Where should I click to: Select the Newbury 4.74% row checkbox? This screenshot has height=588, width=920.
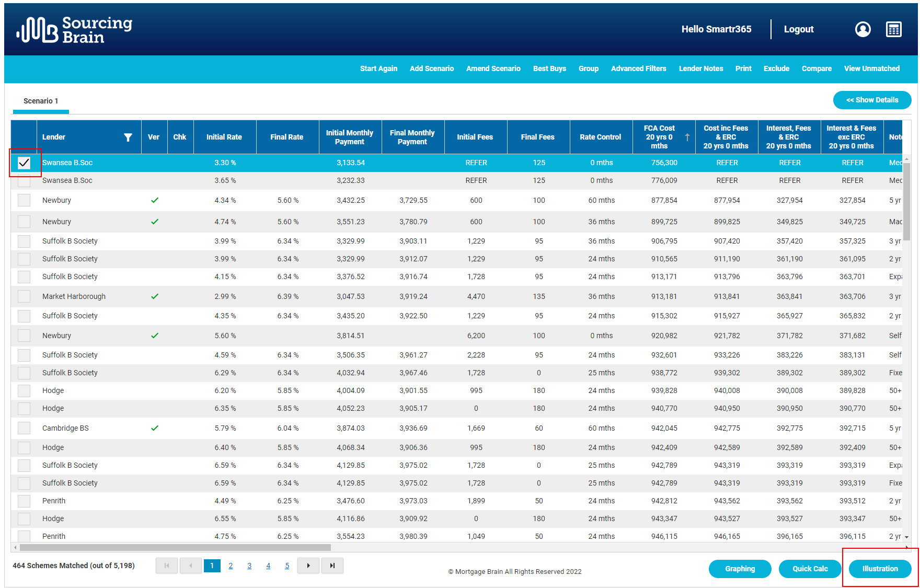tap(24, 222)
